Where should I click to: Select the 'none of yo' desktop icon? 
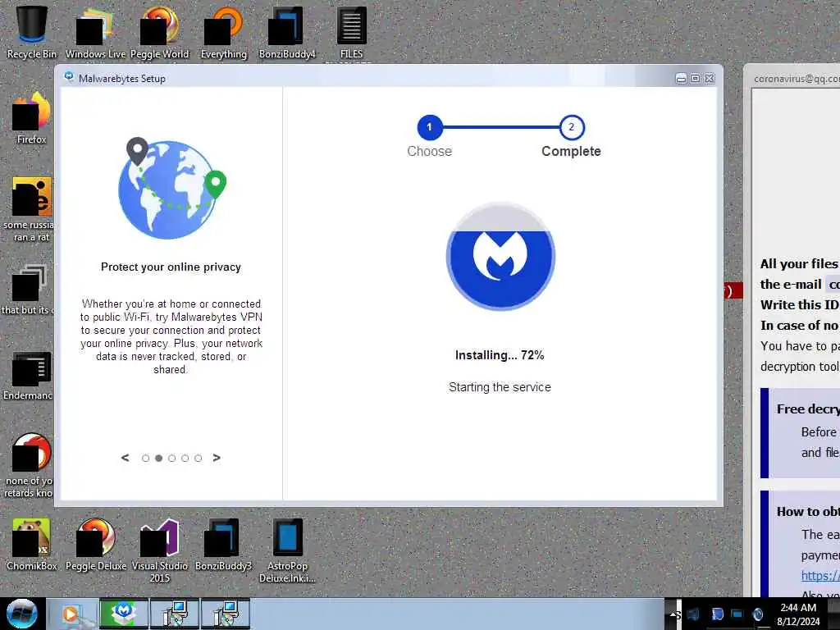(x=29, y=465)
